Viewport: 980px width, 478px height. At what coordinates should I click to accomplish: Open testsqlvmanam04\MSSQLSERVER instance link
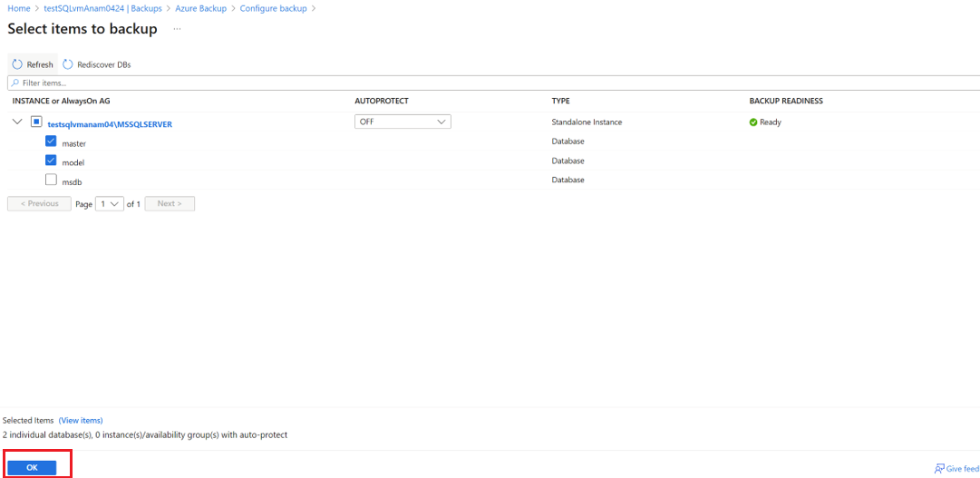coord(110,124)
